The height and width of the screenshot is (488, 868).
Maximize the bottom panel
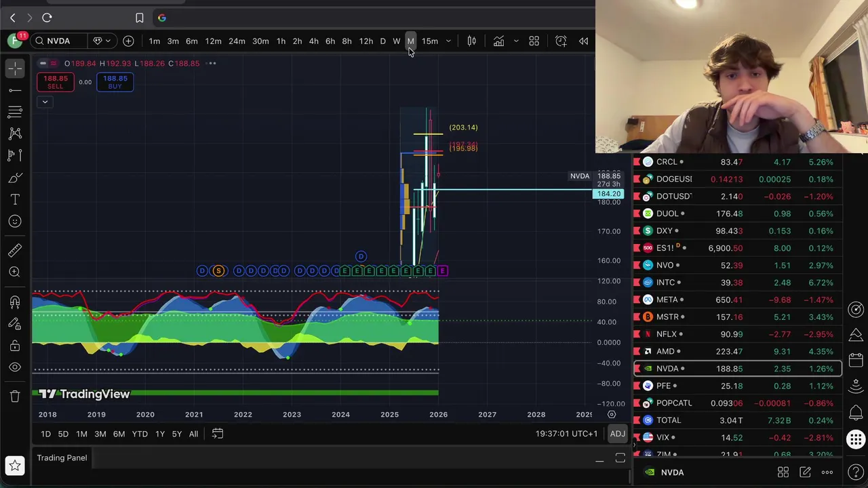click(x=620, y=460)
